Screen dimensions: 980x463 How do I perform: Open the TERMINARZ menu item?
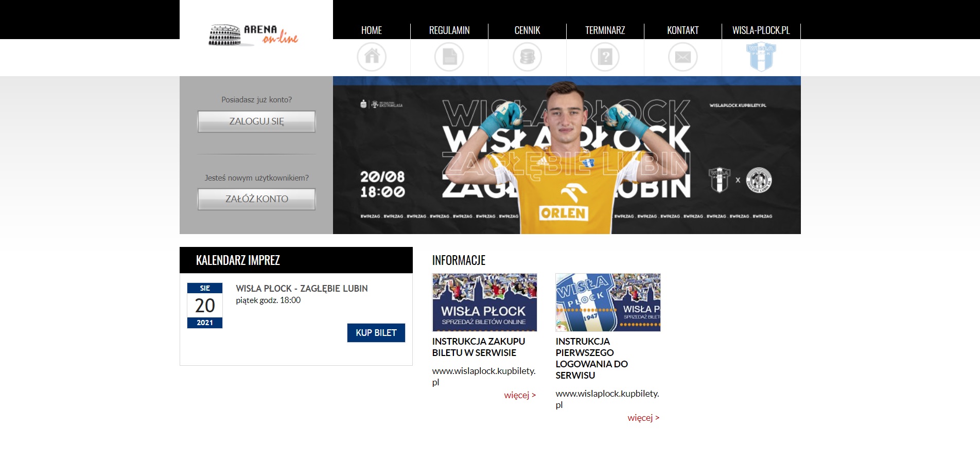pyautogui.click(x=605, y=30)
